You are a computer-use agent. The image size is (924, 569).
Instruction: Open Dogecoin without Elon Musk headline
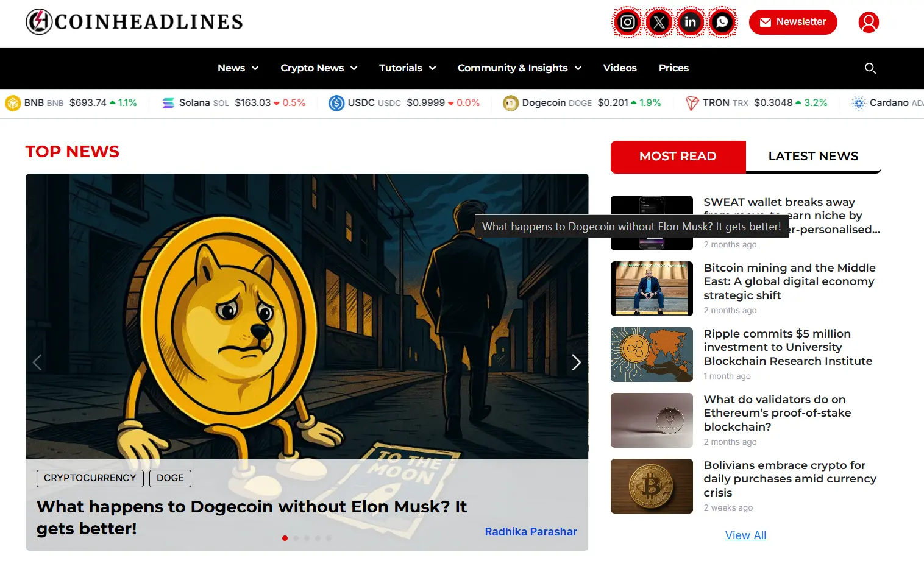click(x=252, y=518)
